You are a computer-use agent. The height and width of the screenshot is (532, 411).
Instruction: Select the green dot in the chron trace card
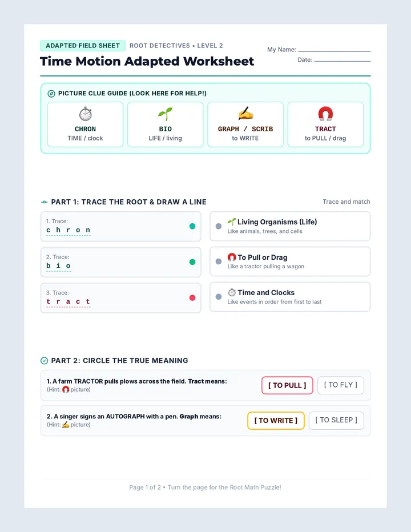192,226
